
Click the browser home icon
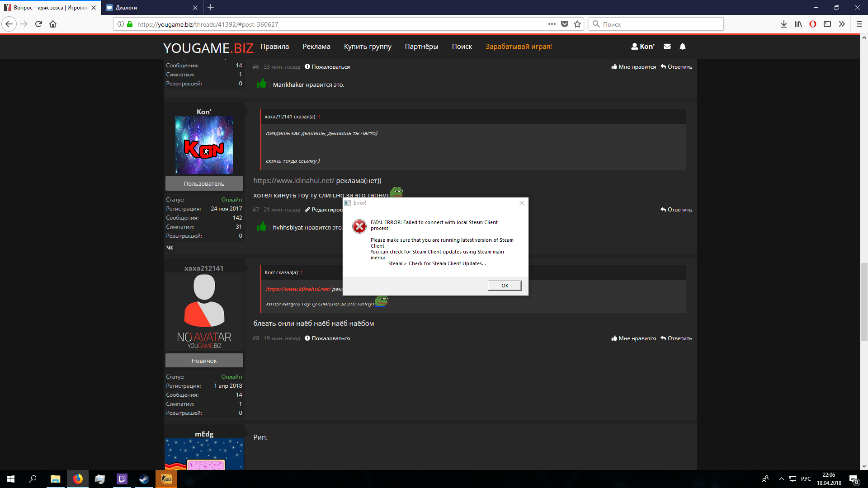53,24
